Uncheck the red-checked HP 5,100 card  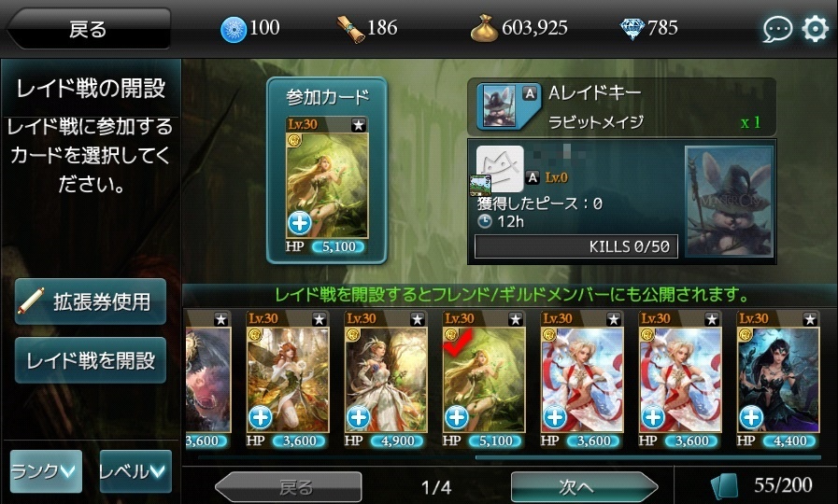pyautogui.click(x=484, y=380)
